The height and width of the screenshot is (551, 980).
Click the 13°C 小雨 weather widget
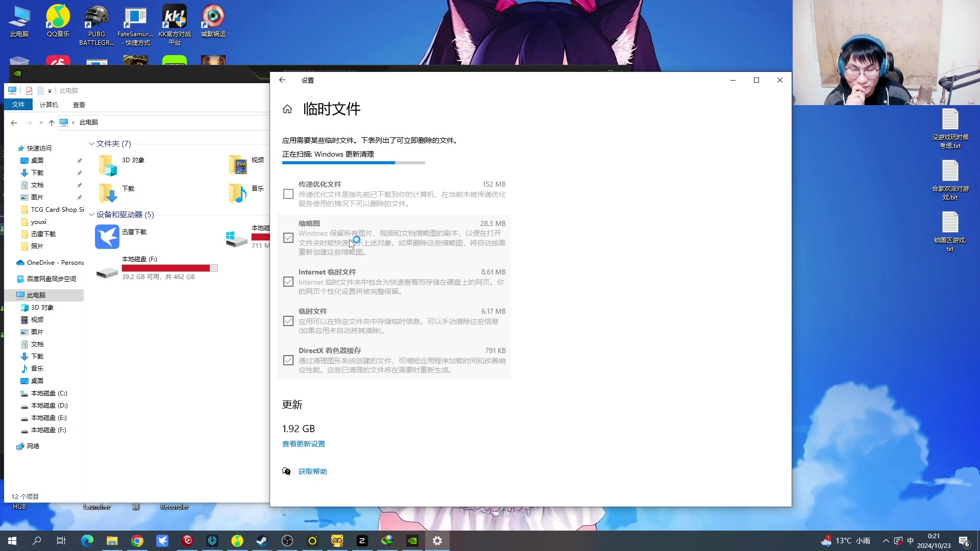pos(845,541)
